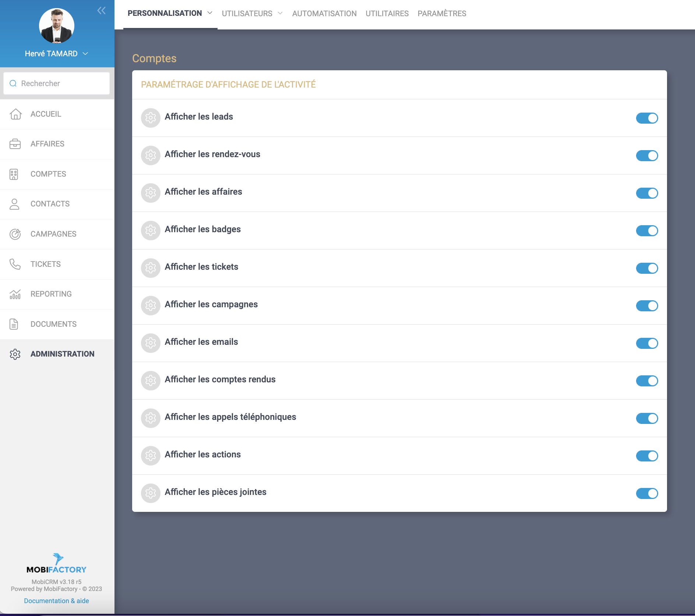Open the Personnalisation dropdown arrow
The height and width of the screenshot is (616, 695).
[x=210, y=13]
